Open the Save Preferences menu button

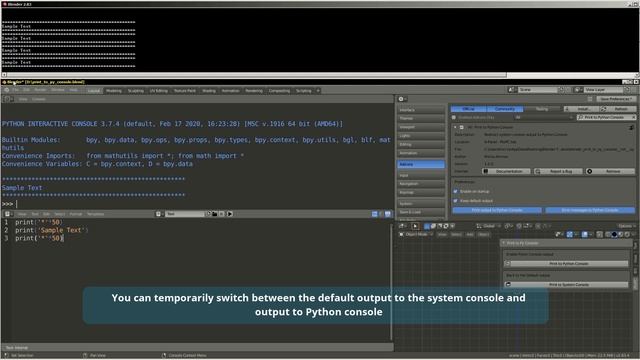click(616, 99)
